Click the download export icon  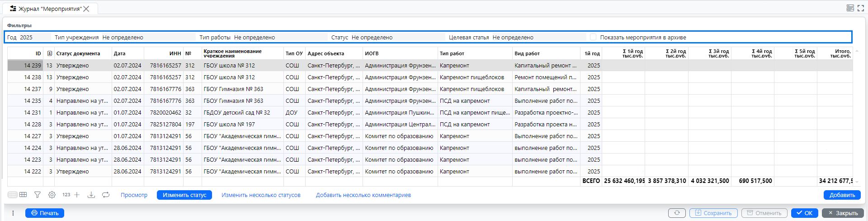(x=91, y=195)
